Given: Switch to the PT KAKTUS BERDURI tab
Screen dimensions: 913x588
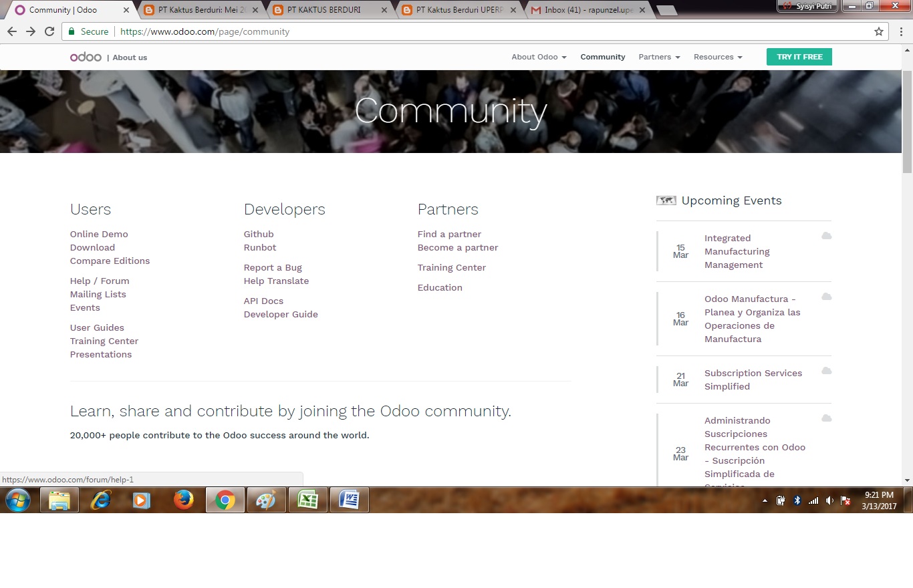Looking at the screenshot, I should pos(328,10).
